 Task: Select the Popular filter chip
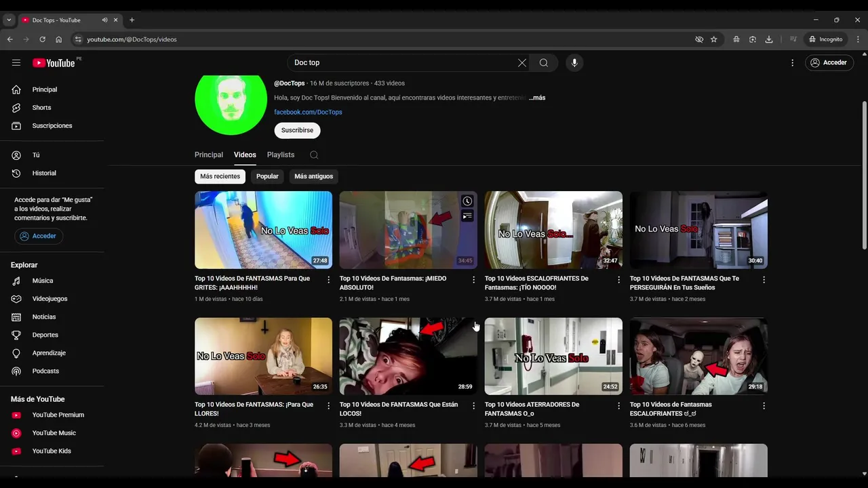267,176
